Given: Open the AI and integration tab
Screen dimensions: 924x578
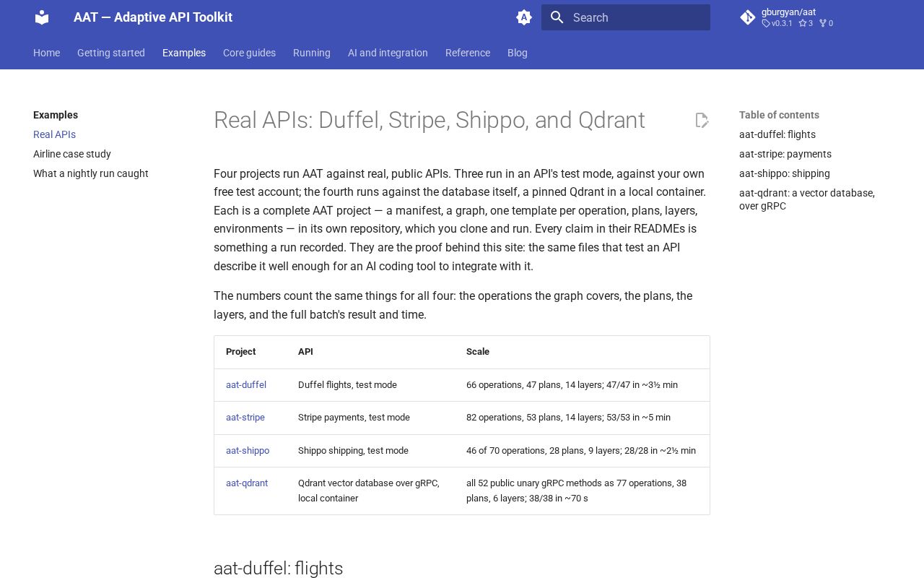Looking at the screenshot, I should [x=388, y=53].
